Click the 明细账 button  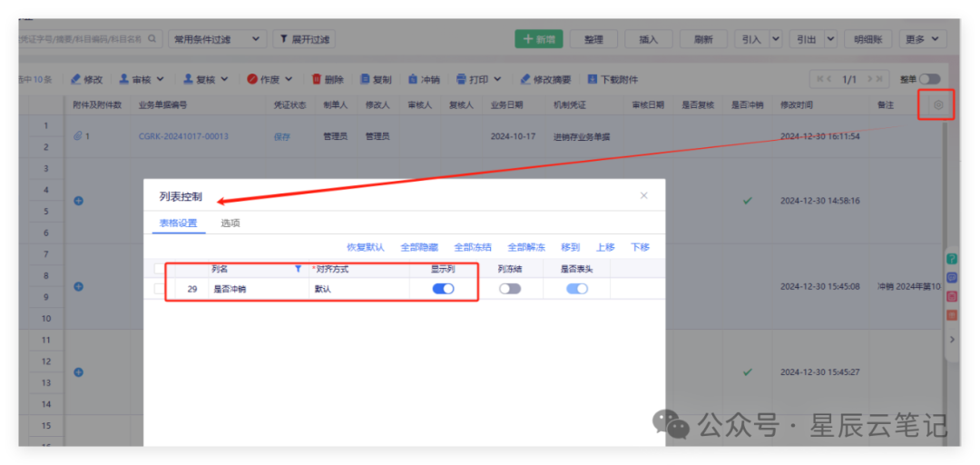tap(868, 39)
